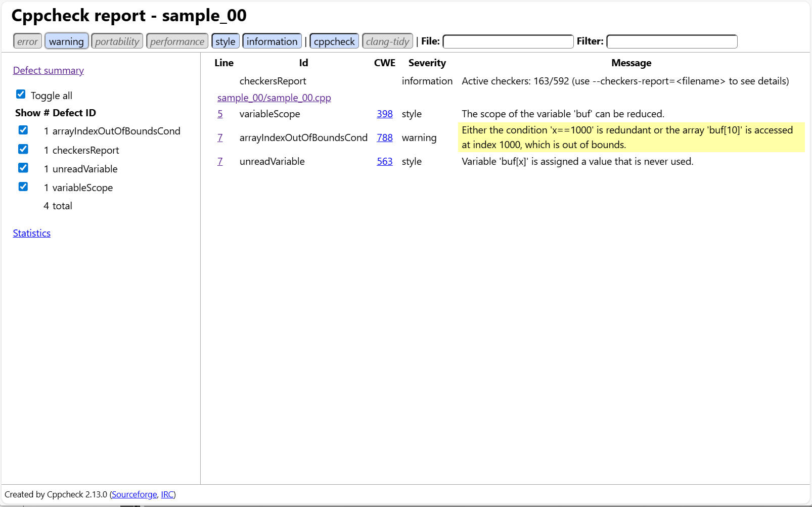This screenshot has width=812, height=507.
Task: Uncheck the unreadVariable checkbox
Action: pos(23,168)
